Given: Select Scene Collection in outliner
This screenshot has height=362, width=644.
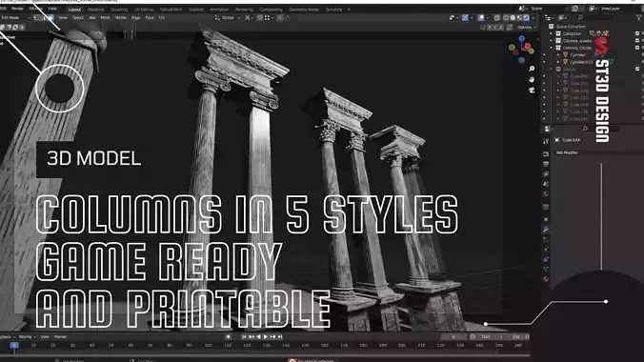Looking at the screenshot, I should (x=571, y=27).
